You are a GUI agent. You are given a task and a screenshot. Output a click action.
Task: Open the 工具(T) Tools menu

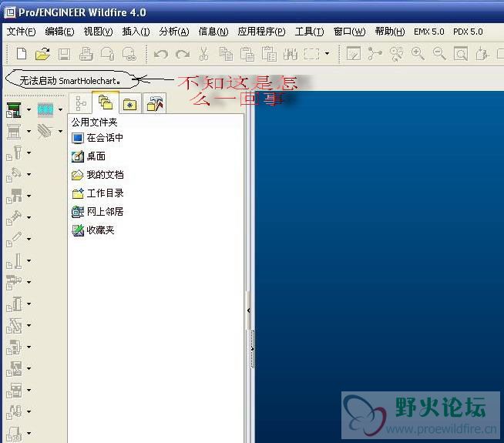point(310,32)
